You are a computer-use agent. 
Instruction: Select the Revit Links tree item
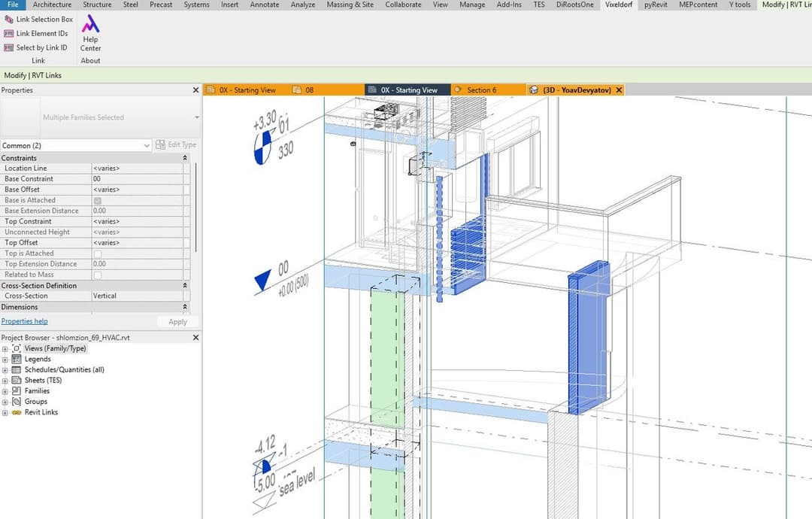41,412
